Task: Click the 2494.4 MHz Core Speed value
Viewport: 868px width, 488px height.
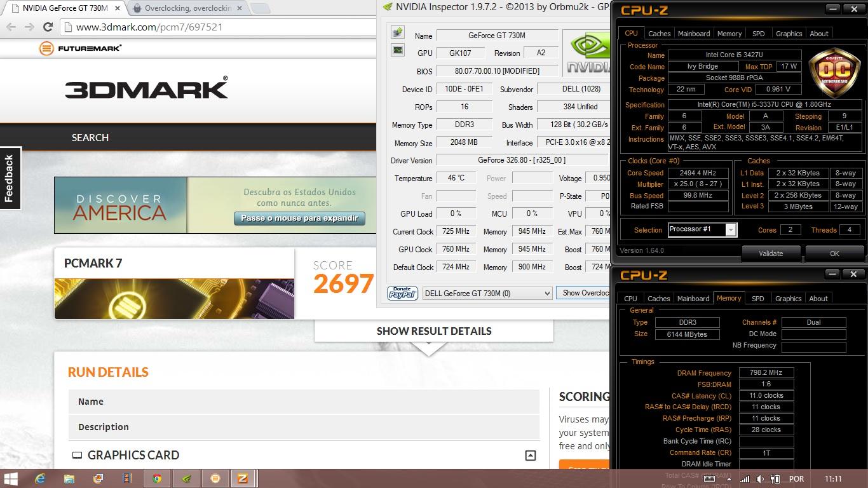Action: [698, 173]
